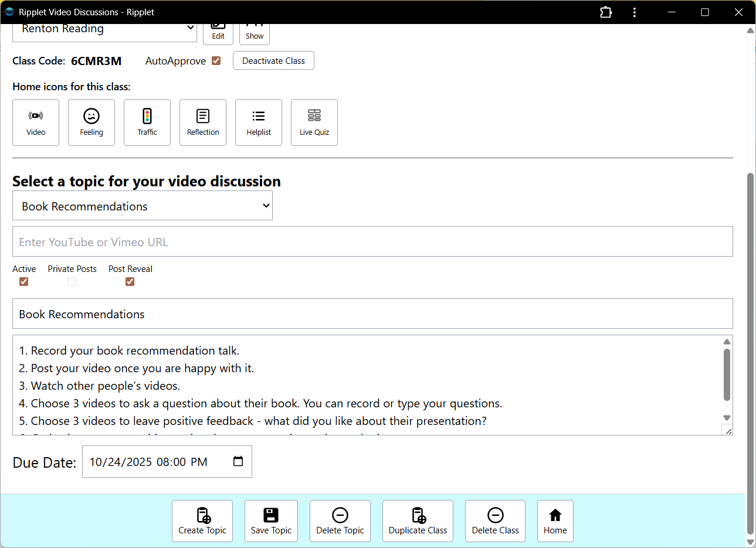Uncheck the Active checkbox
Screen dimensions: 756x548
23,281
